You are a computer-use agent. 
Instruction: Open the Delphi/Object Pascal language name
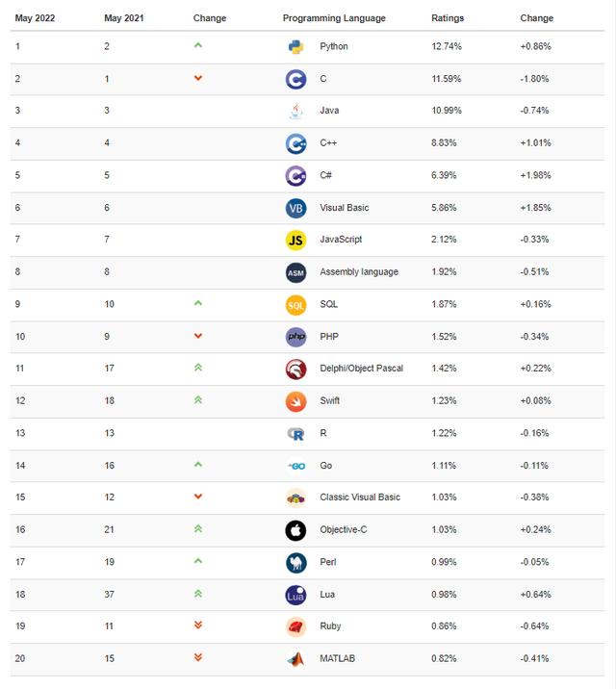click(x=361, y=369)
